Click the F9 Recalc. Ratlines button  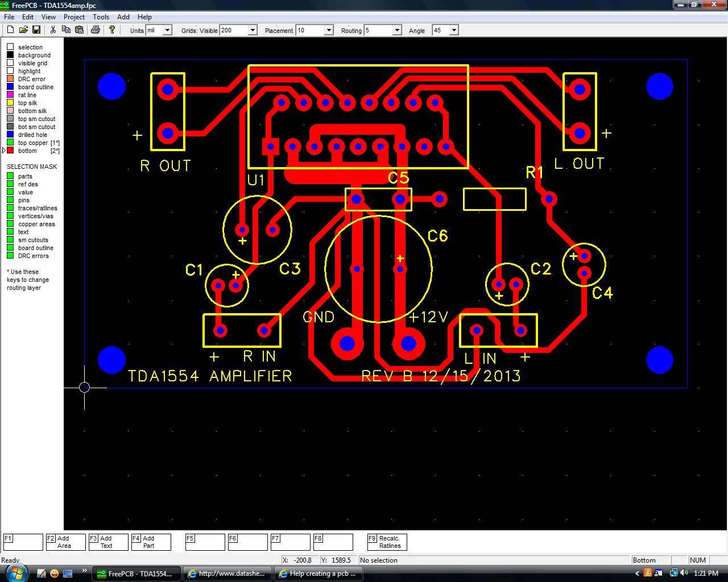click(x=387, y=542)
